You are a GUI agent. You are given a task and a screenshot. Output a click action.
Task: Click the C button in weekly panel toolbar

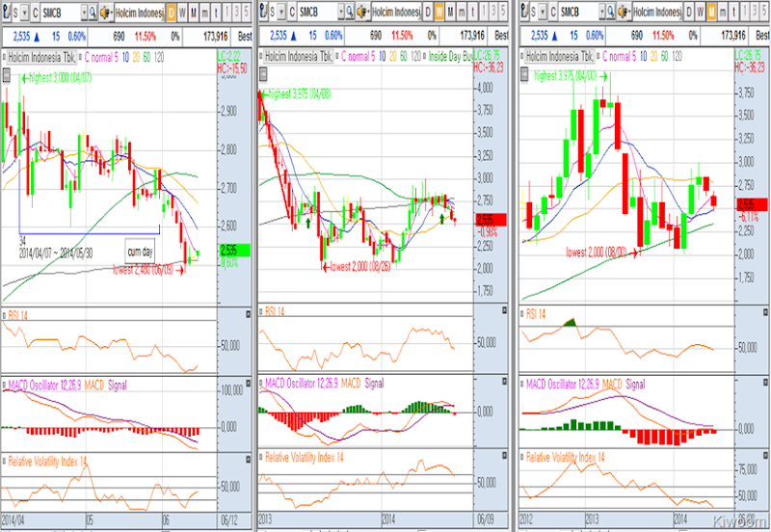[292, 13]
